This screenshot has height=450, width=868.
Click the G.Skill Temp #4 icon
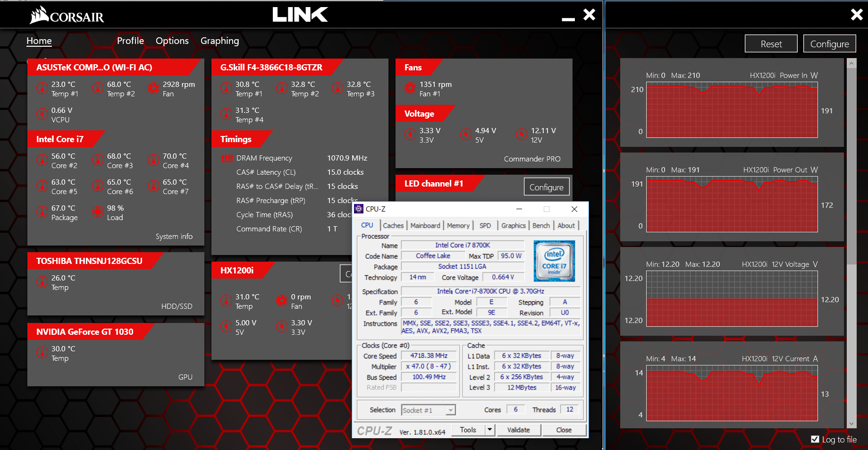tap(226, 114)
